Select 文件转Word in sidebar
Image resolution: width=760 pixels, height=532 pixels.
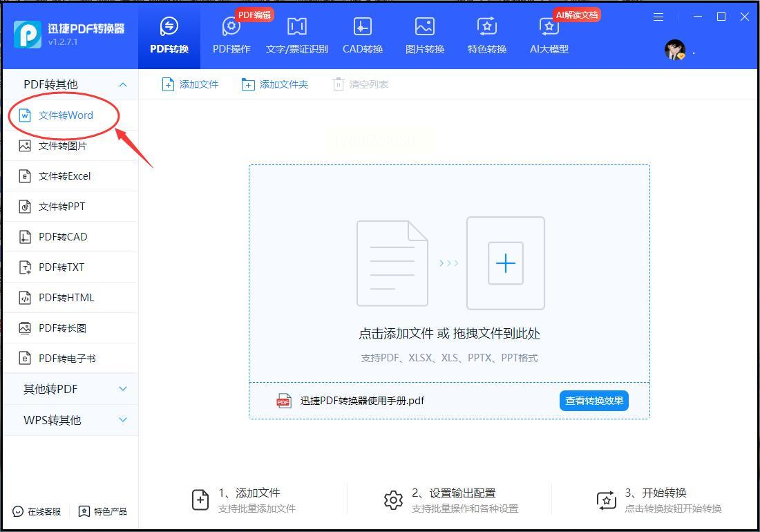pos(70,115)
